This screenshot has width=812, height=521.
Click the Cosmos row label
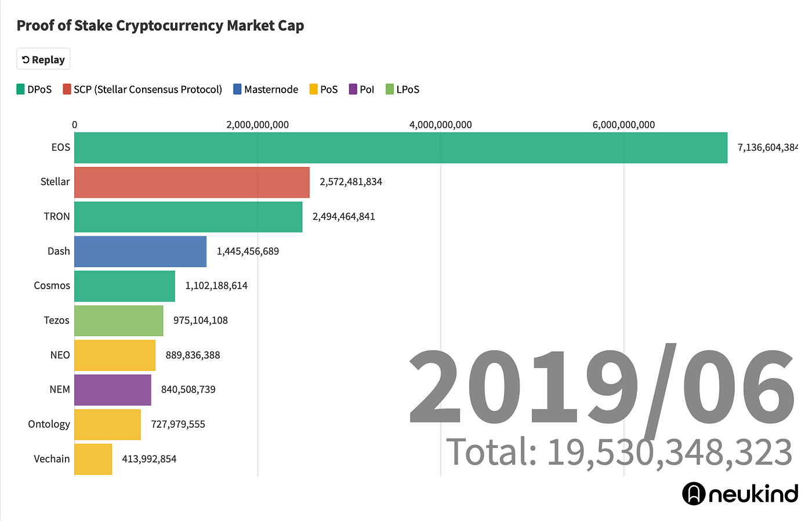(x=52, y=286)
